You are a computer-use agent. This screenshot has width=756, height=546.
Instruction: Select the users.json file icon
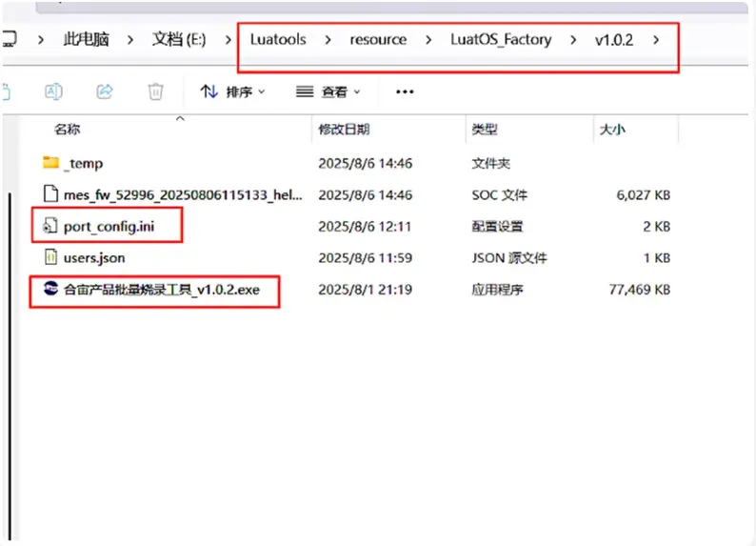50,256
